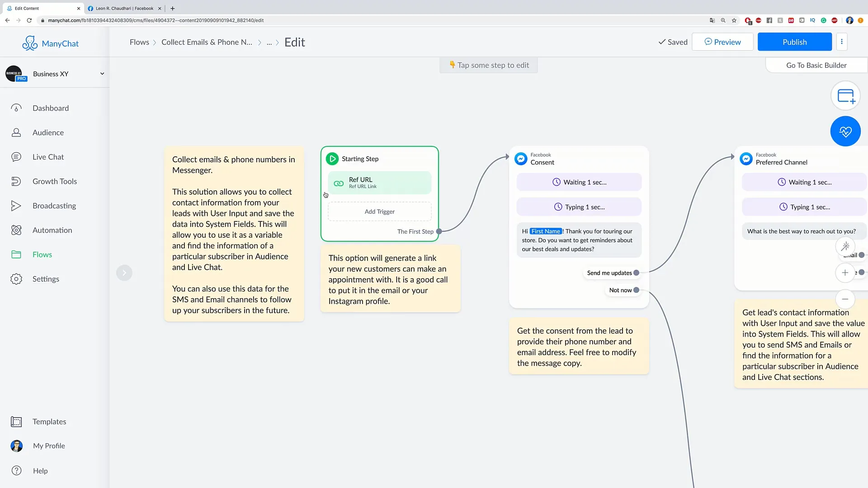Click the Ref URL Link text
Viewport: 868px width, 488px height.
pyautogui.click(x=363, y=186)
